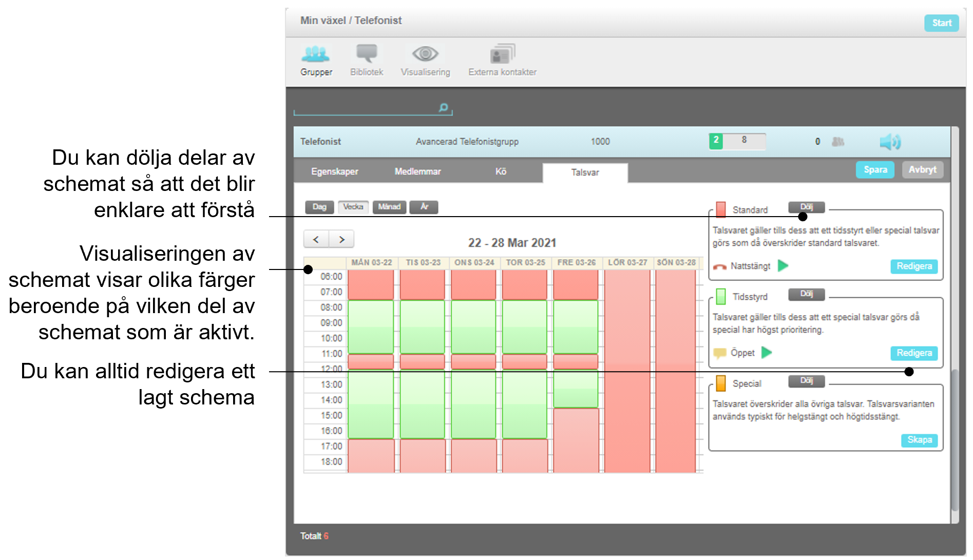Screen dimensions: 973x560
Task: Switch calendar to Dag view
Action: click(319, 207)
